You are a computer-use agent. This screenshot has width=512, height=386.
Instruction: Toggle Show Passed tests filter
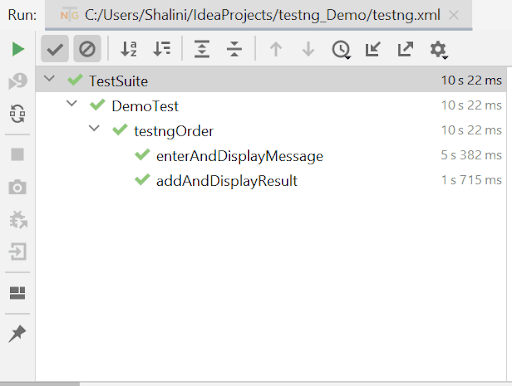pyautogui.click(x=55, y=49)
